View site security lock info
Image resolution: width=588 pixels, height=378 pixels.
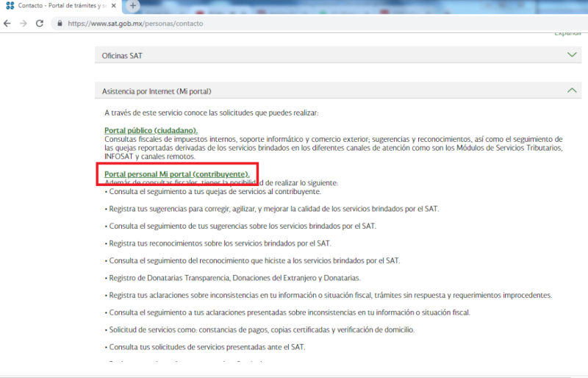pos(60,24)
